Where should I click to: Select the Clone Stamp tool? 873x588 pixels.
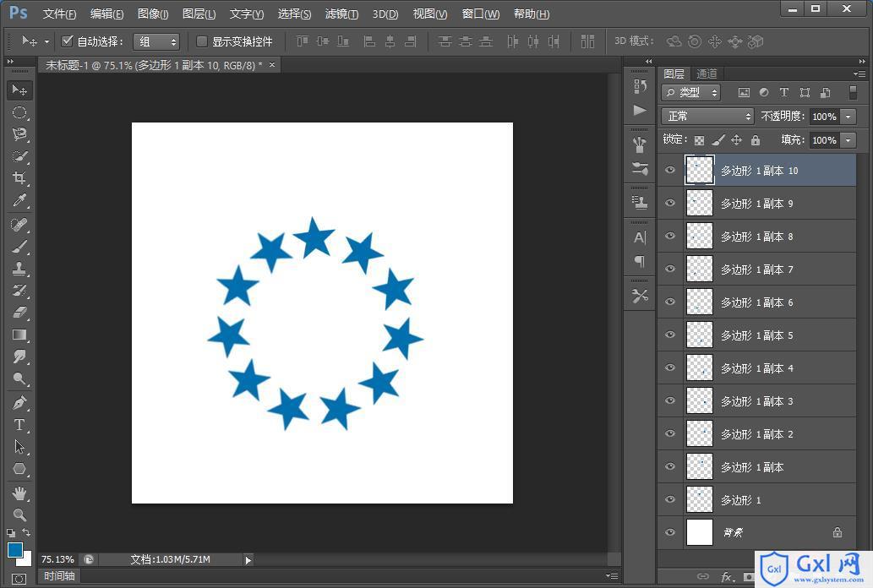click(19, 269)
